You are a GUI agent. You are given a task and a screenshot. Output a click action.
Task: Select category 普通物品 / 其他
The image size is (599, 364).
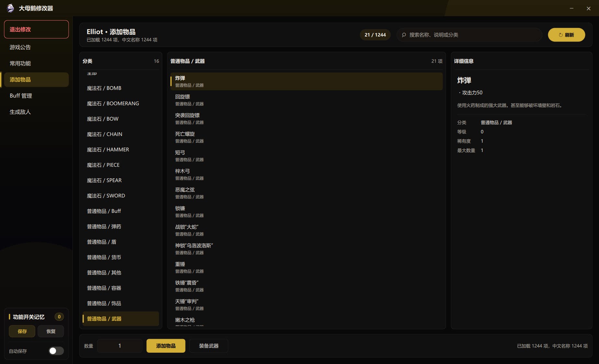click(121, 273)
